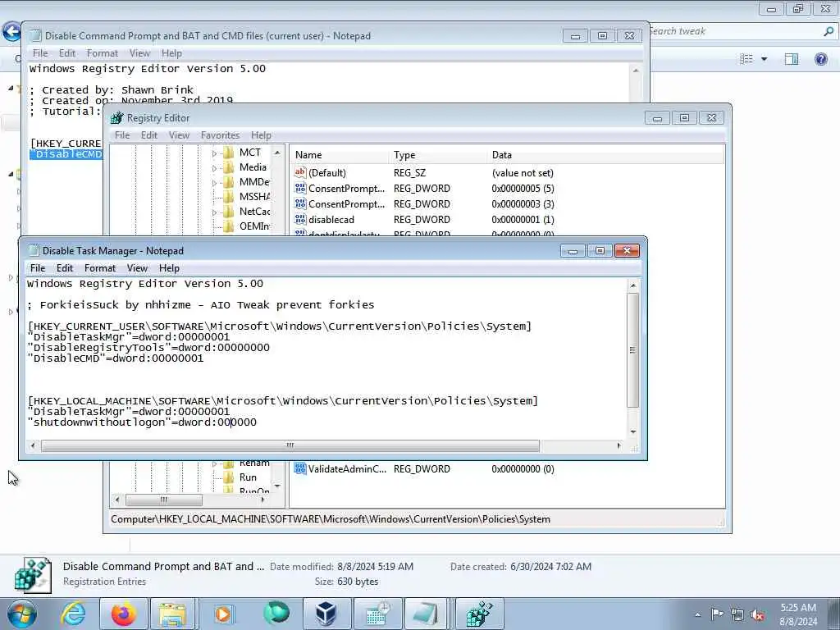This screenshot has height=630, width=840.
Task: Launch Internet Explorer from taskbar
Action: point(73,614)
